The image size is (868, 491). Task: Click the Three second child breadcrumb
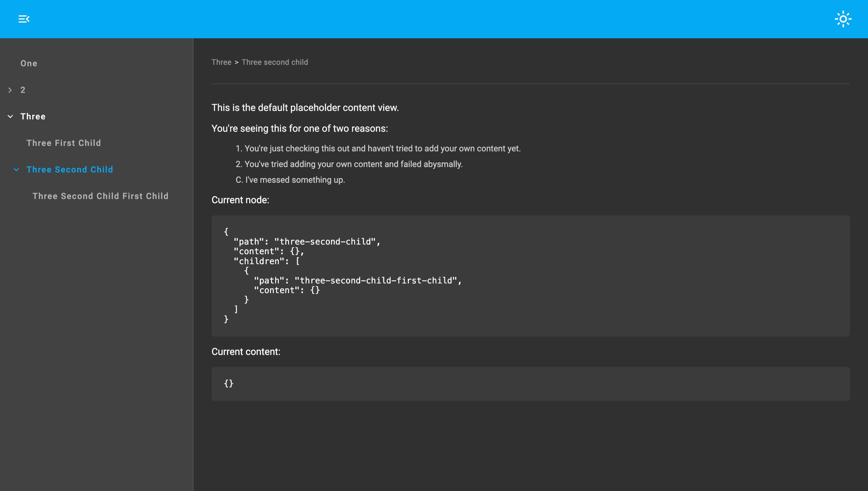click(x=275, y=62)
